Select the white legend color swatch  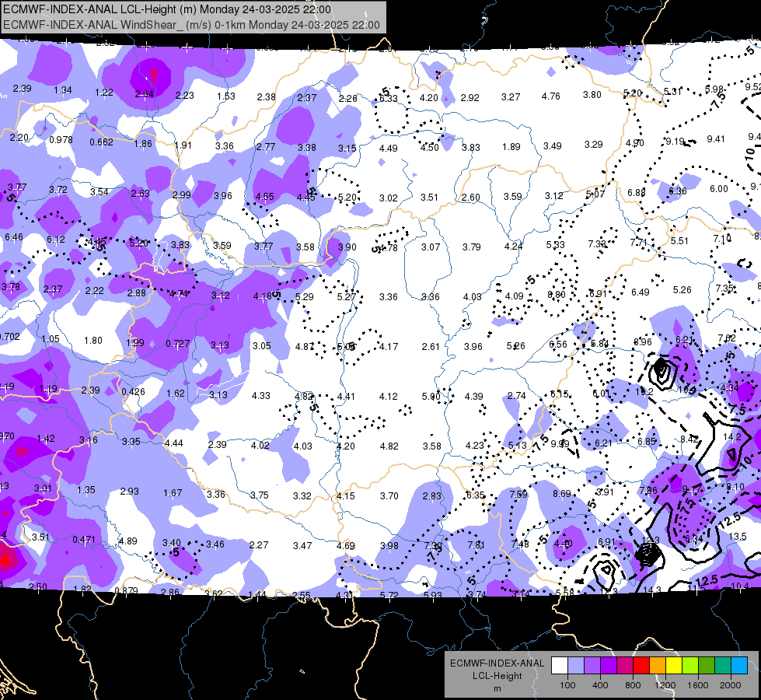(559, 666)
